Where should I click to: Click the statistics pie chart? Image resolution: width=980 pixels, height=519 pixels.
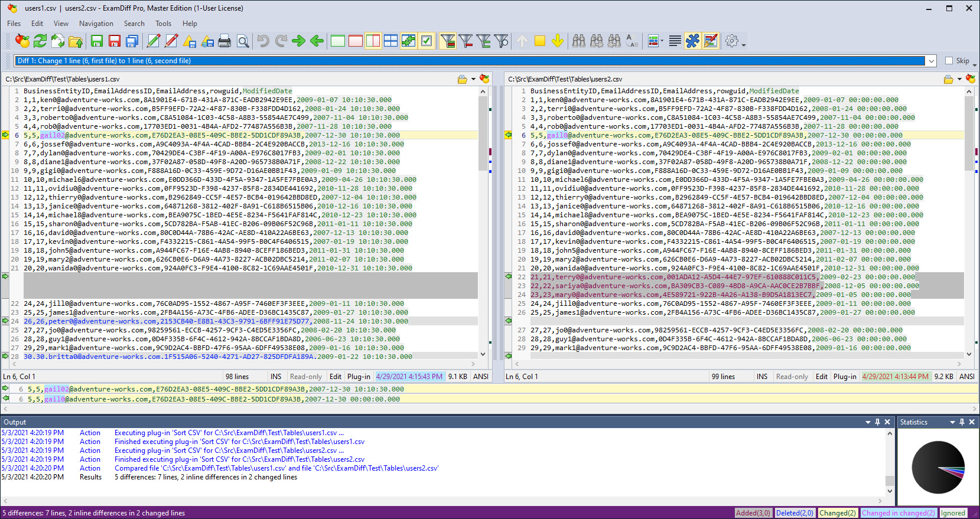(x=938, y=467)
